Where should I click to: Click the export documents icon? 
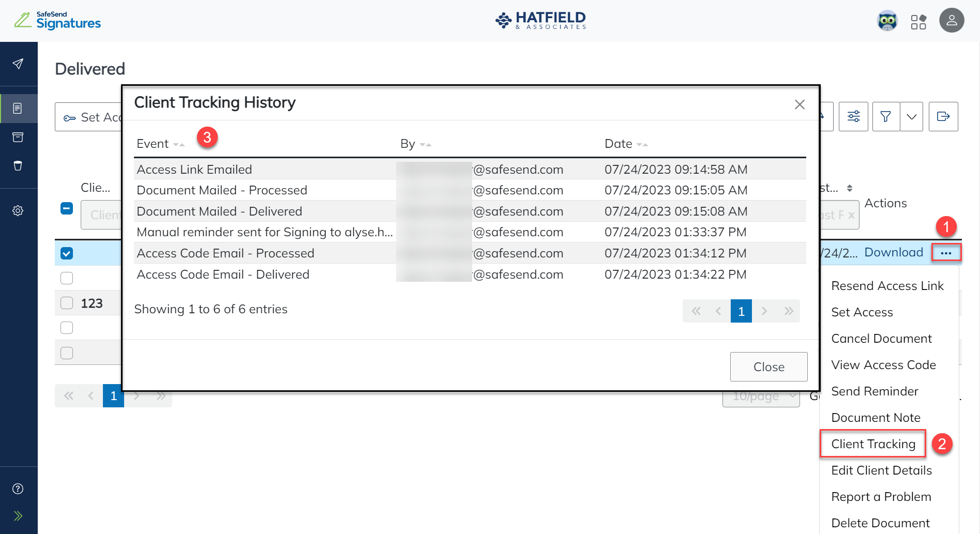pos(943,116)
